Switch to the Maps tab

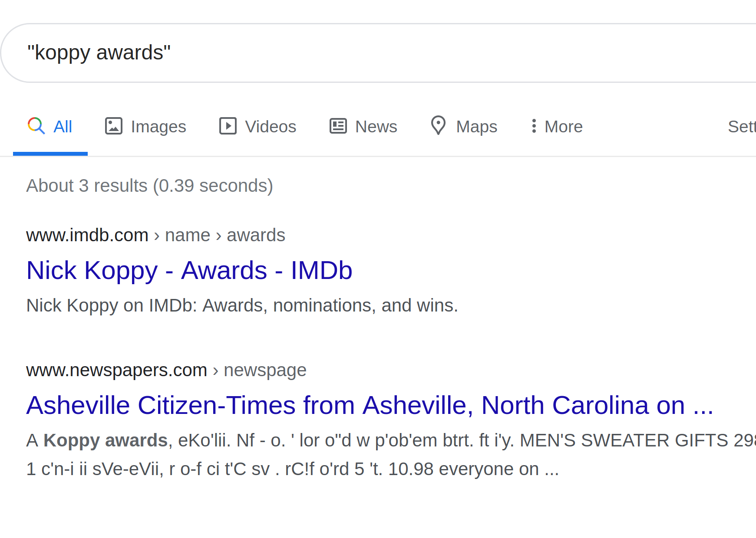464,127
